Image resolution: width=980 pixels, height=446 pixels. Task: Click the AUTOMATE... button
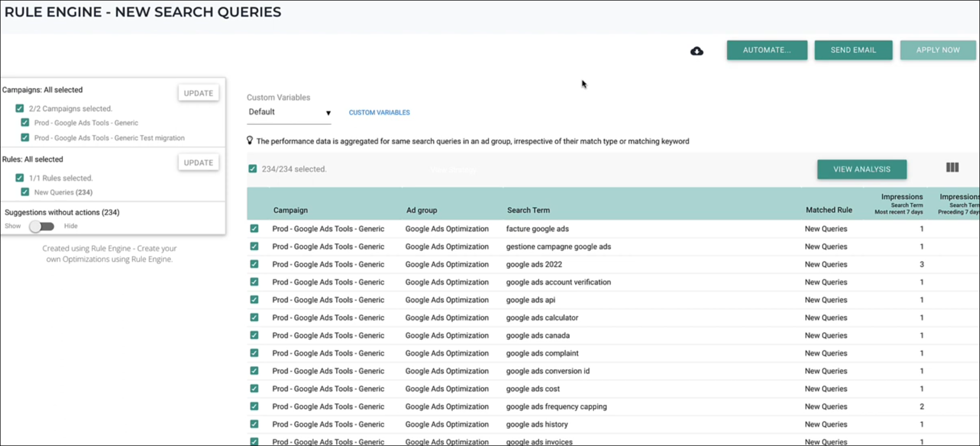tap(767, 50)
